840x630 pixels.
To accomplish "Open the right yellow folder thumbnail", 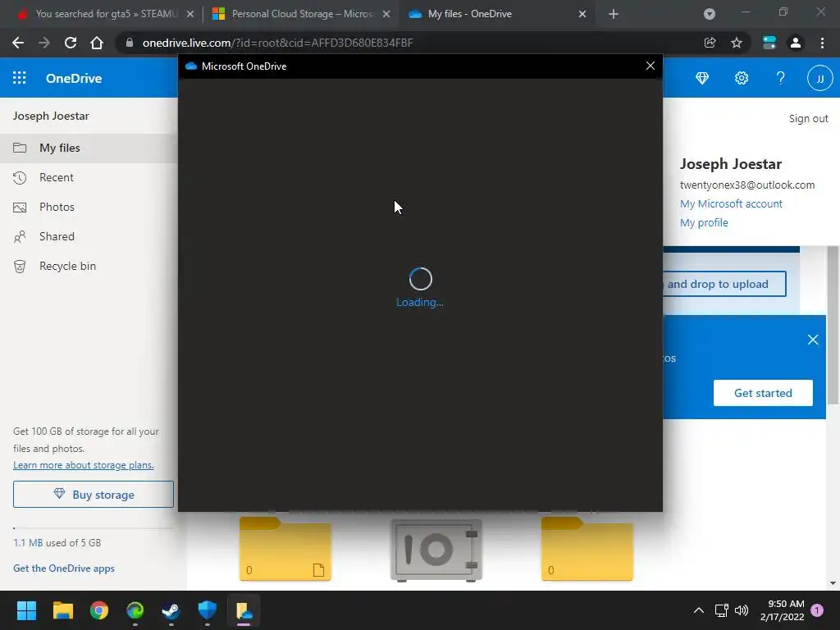I will click(587, 549).
